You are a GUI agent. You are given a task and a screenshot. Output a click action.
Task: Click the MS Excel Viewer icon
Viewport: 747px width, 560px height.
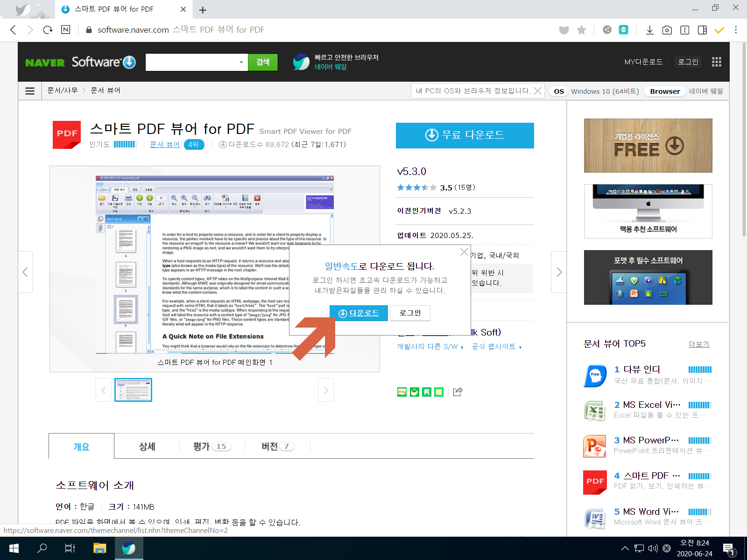pyautogui.click(x=595, y=411)
